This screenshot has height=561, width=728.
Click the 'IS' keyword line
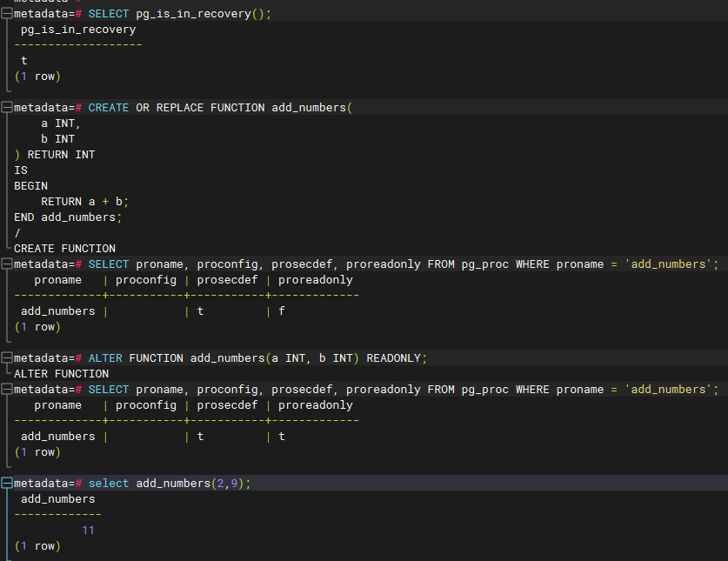(x=21, y=170)
